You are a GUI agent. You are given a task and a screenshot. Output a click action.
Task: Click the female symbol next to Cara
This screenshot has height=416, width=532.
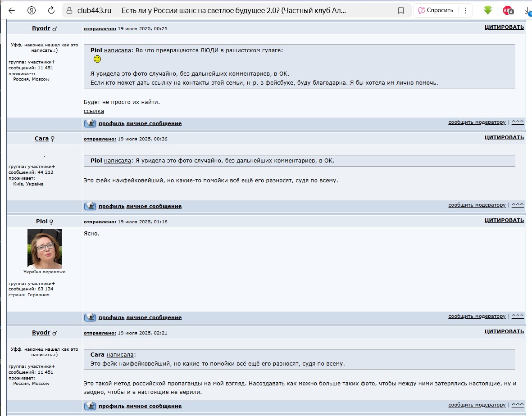[x=53, y=139]
